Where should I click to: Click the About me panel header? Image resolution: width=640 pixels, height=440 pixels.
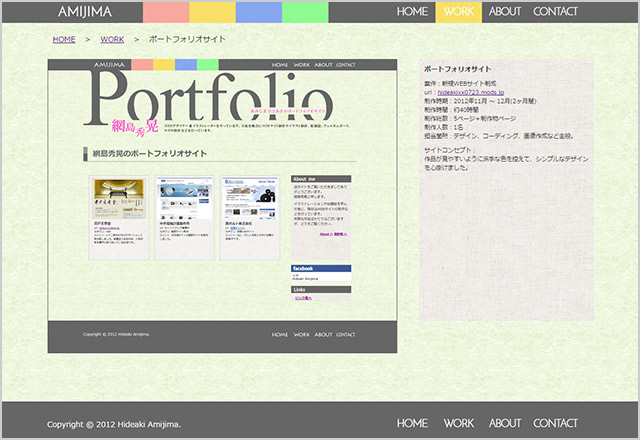point(321,179)
